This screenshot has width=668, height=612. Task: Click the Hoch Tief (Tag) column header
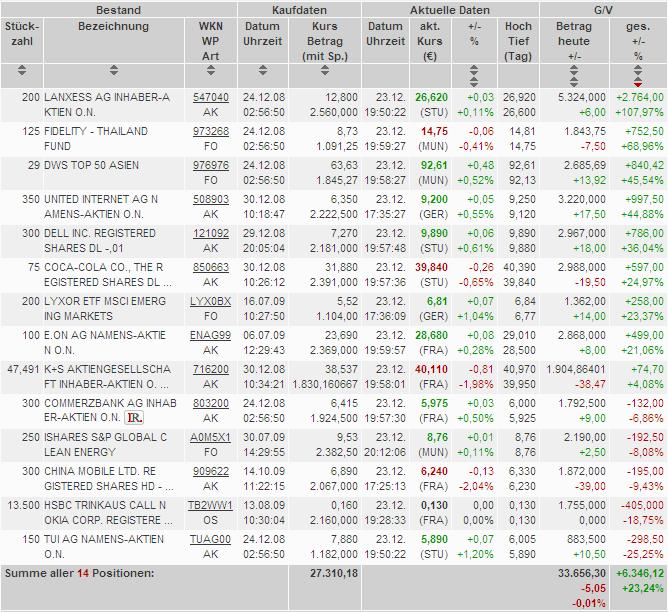click(518, 41)
